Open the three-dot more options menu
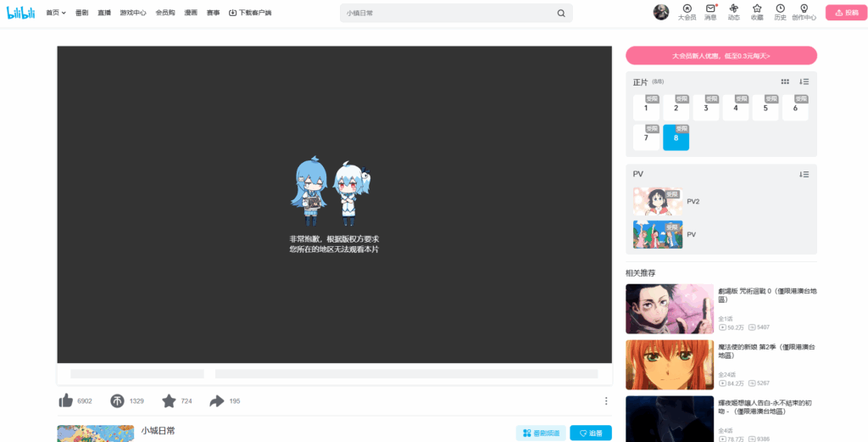This screenshot has width=868, height=442. click(x=605, y=400)
